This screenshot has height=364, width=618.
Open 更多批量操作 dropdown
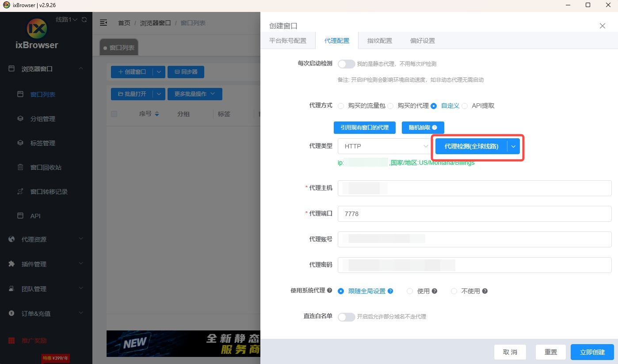click(x=195, y=94)
